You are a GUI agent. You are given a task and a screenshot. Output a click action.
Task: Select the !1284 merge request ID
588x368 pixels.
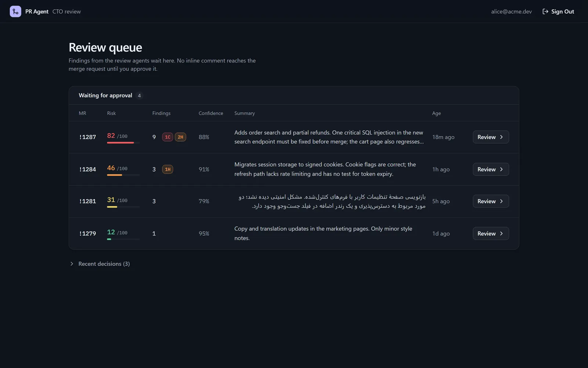(x=87, y=169)
